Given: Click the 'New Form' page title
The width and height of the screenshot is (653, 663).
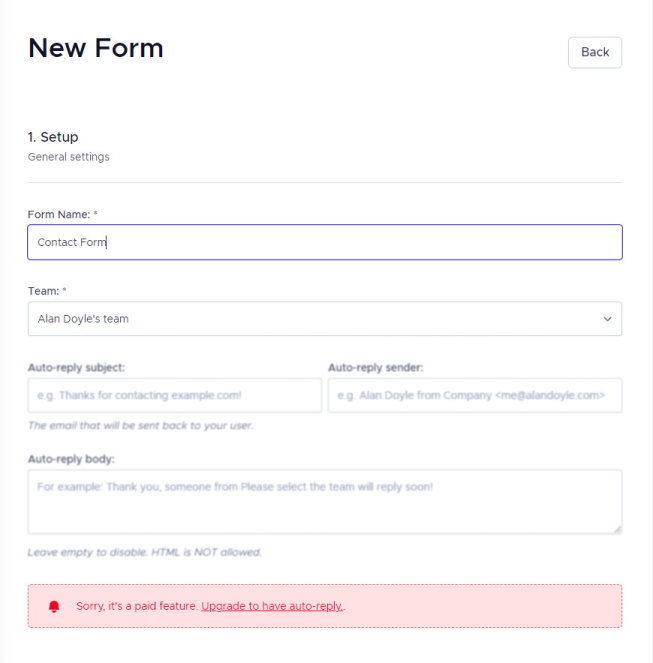Looking at the screenshot, I should tap(96, 48).
